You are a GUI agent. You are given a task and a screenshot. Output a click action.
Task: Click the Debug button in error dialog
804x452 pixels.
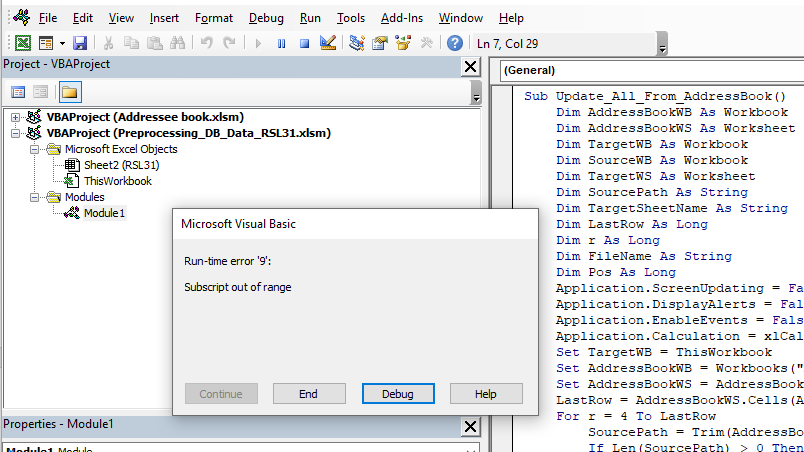click(x=398, y=394)
